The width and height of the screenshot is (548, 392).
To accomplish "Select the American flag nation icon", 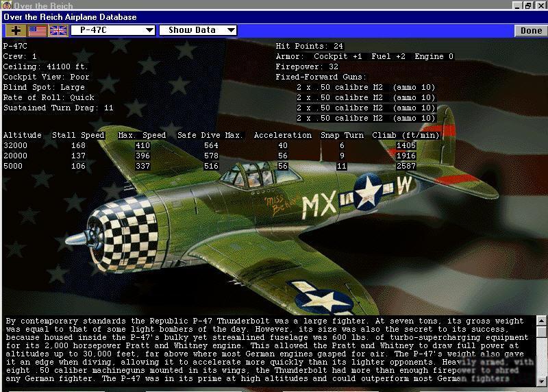I will (x=38, y=31).
